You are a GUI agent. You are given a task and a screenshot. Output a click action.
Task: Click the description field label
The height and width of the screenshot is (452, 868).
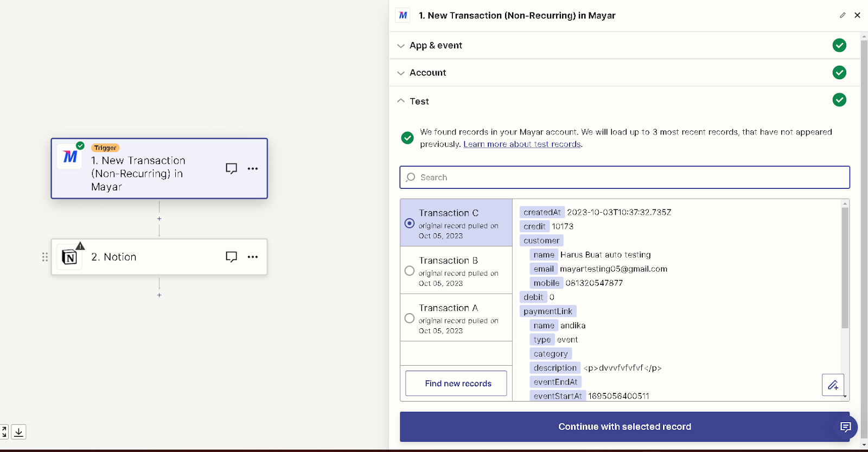click(555, 368)
